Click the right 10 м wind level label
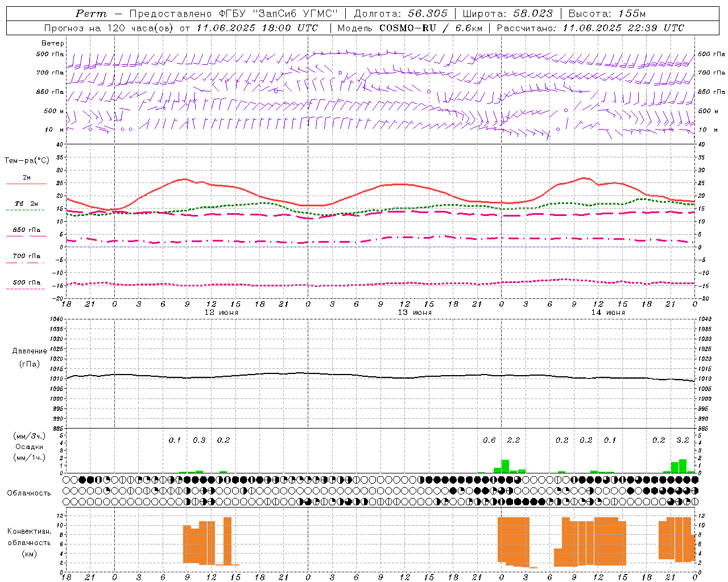 coord(707,130)
